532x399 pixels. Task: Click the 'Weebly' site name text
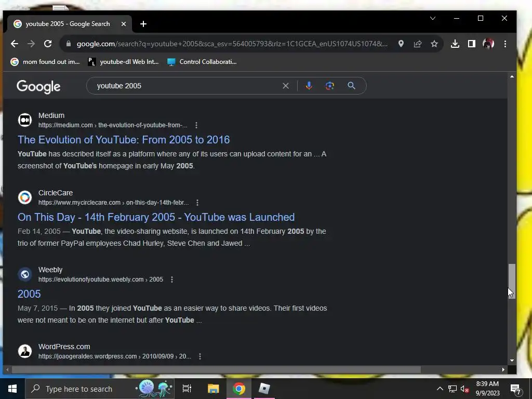(x=50, y=270)
